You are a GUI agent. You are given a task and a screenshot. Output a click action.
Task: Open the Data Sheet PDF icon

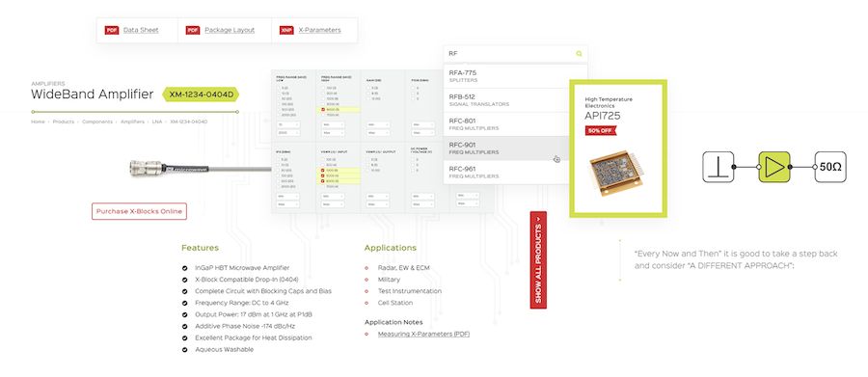tap(112, 31)
